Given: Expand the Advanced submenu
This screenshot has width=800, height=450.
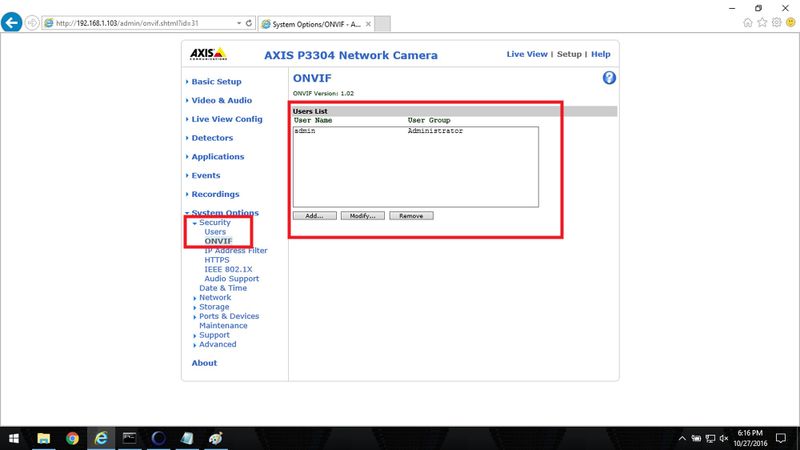Looking at the screenshot, I should [217, 344].
